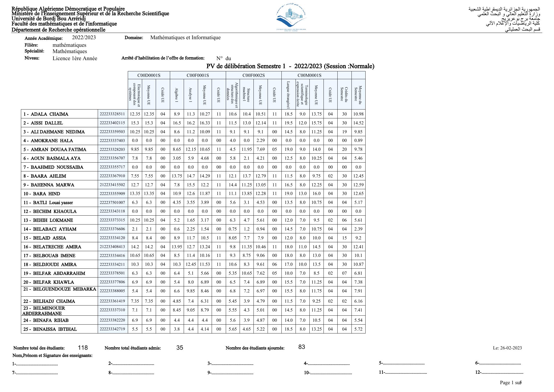
Task: Select student name ADALA CHAIMA
Action: tap(49, 114)
